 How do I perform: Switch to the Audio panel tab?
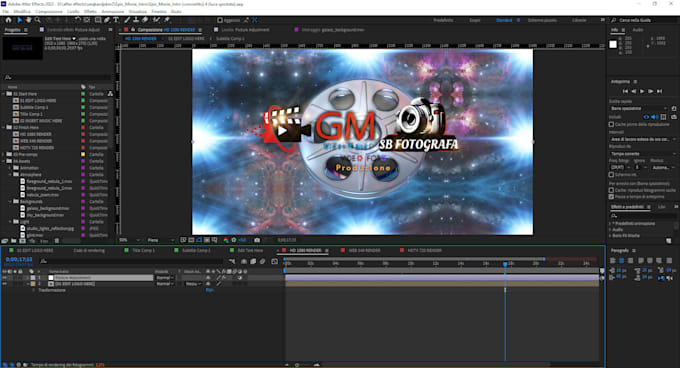coord(638,30)
